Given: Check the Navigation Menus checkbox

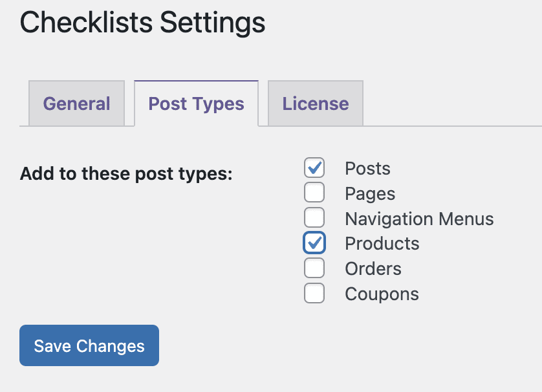Looking at the screenshot, I should point(314,218).
